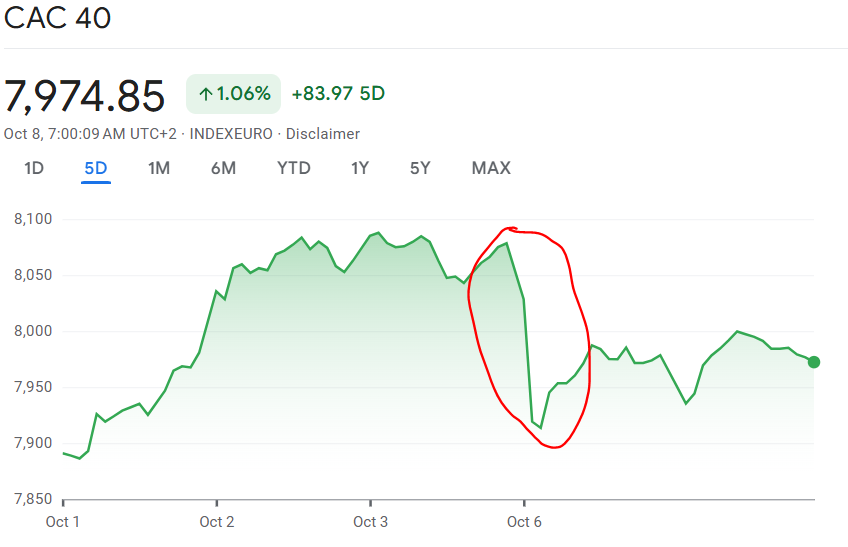Click the CAC 40 title

click(58, 18)
